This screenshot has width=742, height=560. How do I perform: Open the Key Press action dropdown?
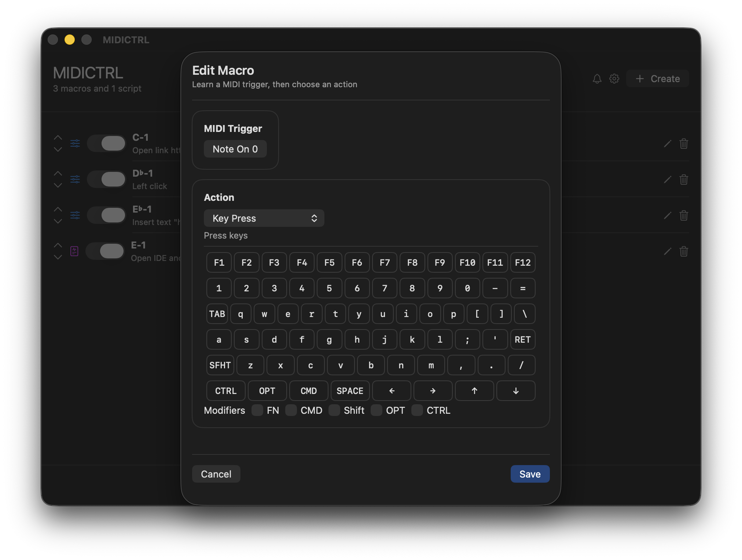click(x=264, y=218)
